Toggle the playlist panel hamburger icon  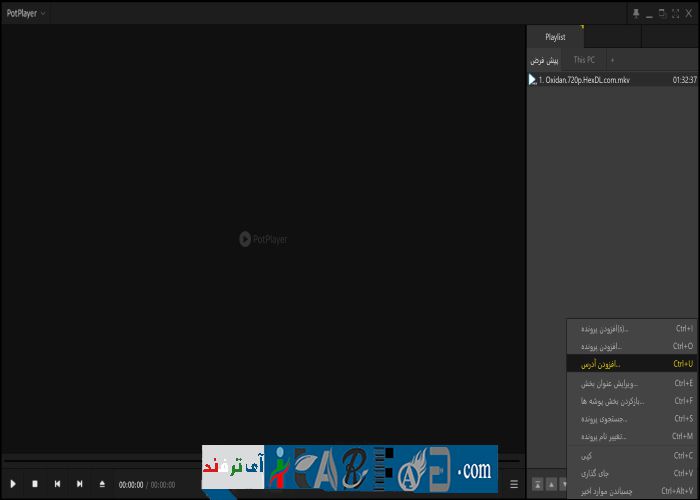point(514,484)
